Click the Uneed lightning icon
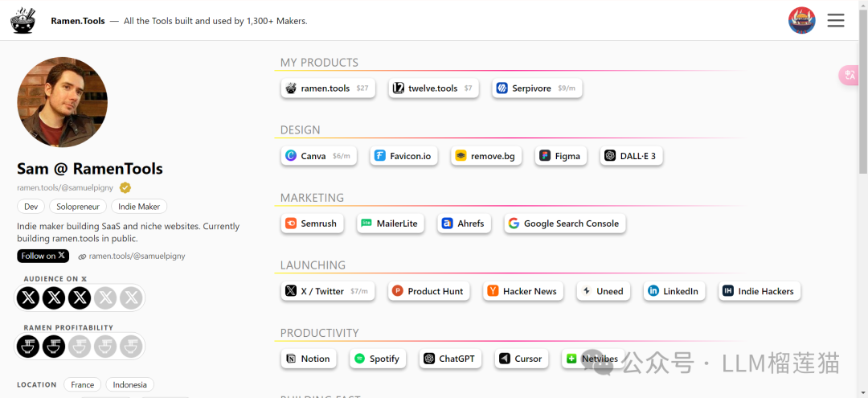Image resolution: width=868 pixels, height=398 pixels. [x=587, y=291]
